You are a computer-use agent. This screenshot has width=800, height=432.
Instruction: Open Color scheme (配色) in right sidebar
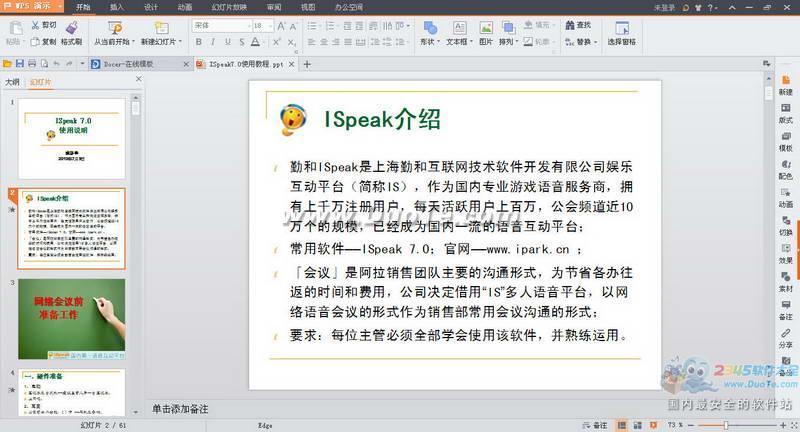[786, 170]
